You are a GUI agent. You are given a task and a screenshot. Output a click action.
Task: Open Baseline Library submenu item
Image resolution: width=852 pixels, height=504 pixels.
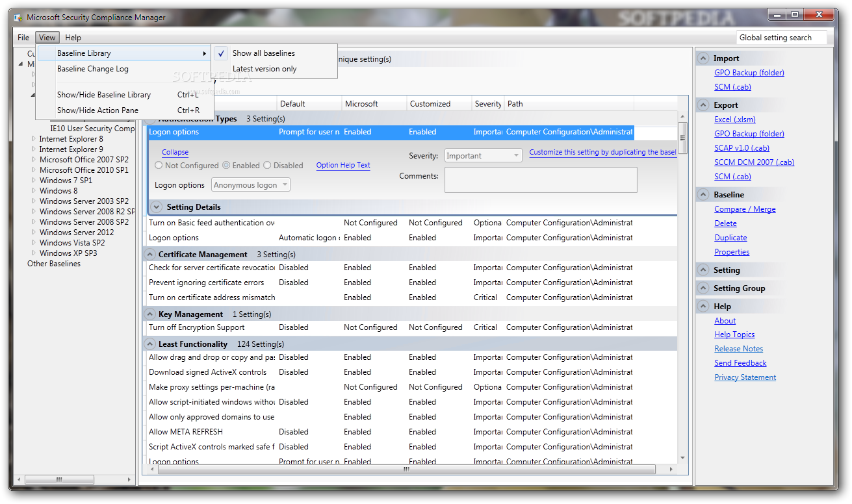125,53
